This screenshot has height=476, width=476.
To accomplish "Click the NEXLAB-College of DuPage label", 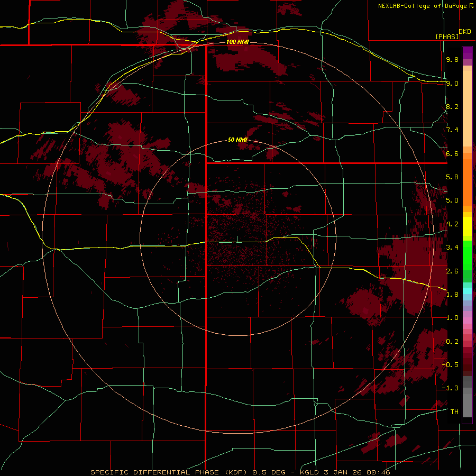I will point(425,6).
